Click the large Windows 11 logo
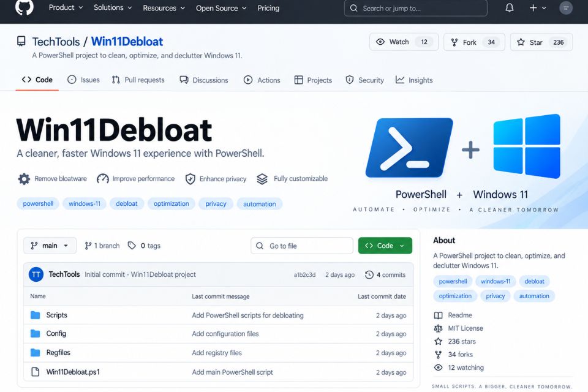The image size is (588, 392). pos(527,146)
